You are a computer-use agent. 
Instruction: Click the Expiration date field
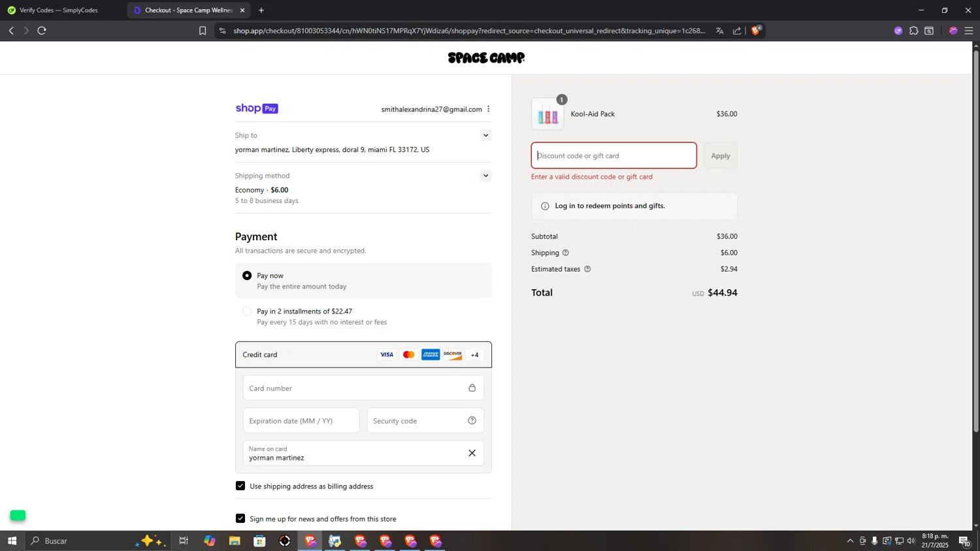pyautogui.click(x=301, y=420)
